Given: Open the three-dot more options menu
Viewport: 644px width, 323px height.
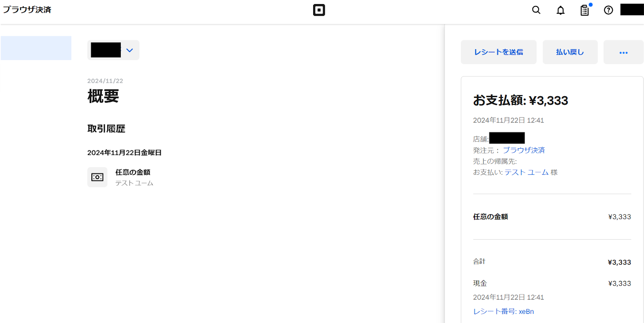Looking at the screenshot, I should (x=623, y=52).
